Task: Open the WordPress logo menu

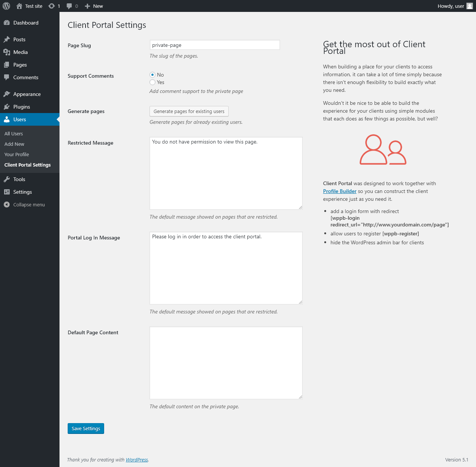Action: click(x=6, y=6)
